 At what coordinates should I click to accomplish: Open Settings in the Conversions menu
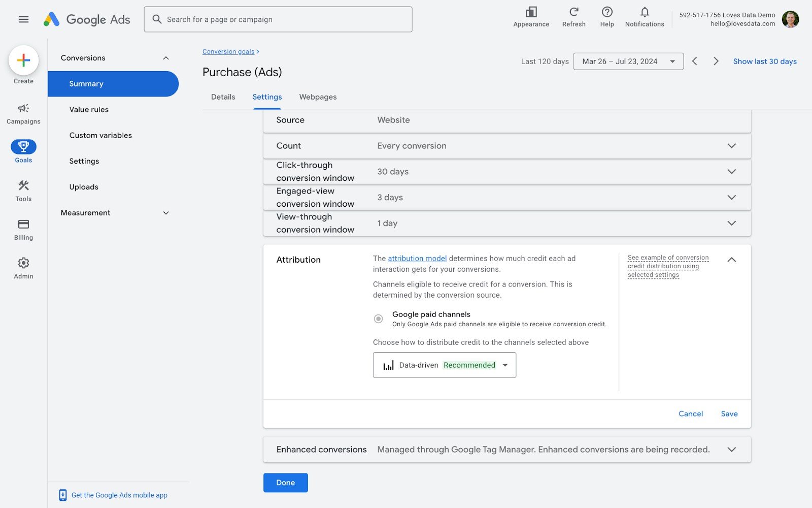(84, 161)
